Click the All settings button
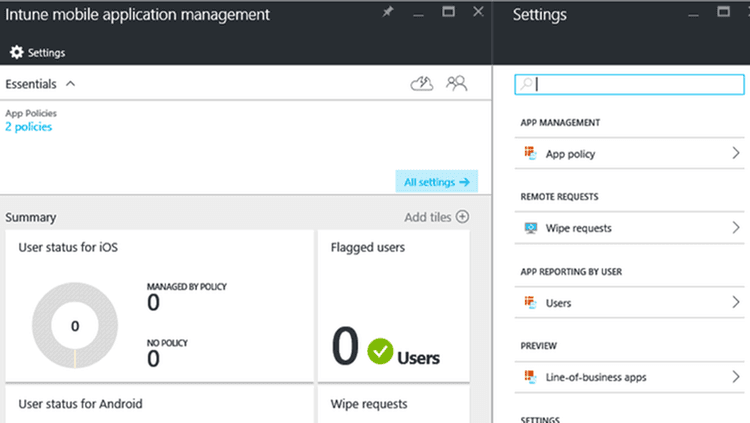Screen dimensions: 750x423 [436, 182]
